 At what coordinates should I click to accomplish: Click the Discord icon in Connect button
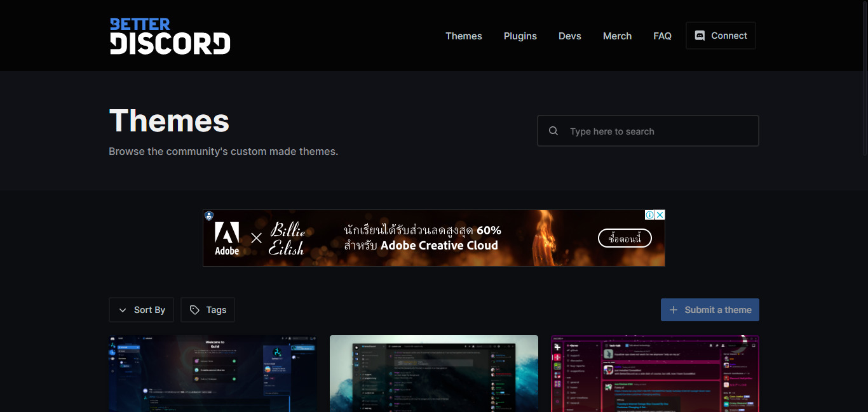point(700,36)
